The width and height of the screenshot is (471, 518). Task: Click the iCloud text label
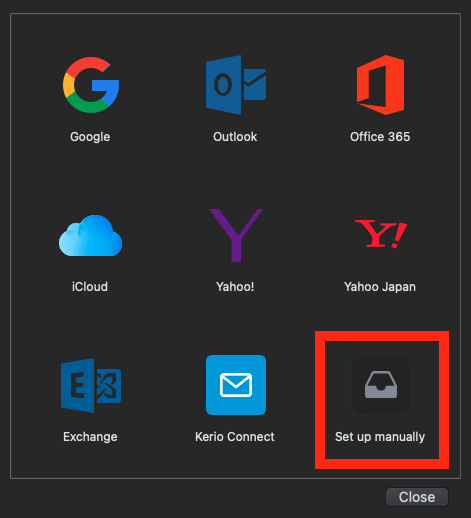pyautogui.click(x=90, y=287)
